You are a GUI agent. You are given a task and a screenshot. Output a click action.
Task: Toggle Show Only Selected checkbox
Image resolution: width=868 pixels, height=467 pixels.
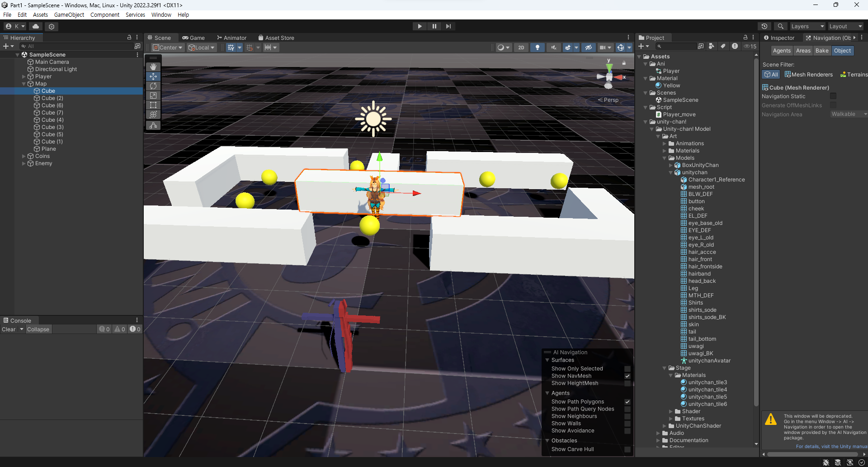click(627, 369)
